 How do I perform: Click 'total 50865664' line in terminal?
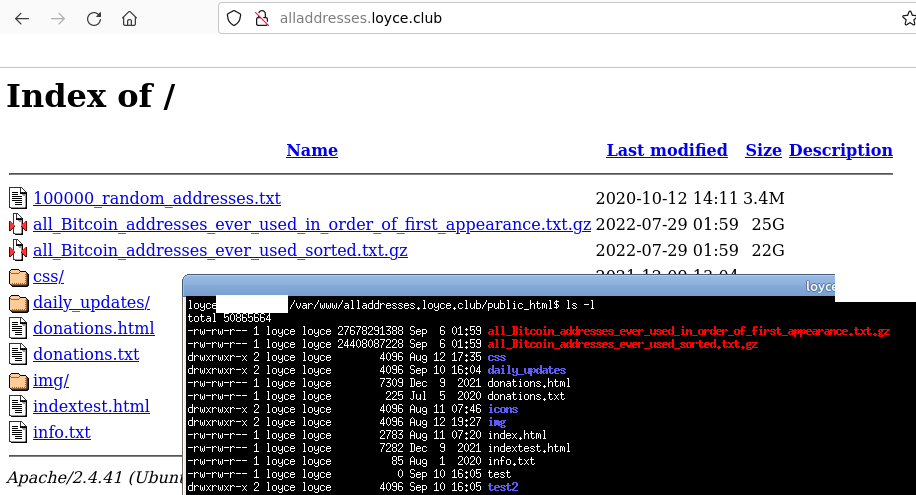point(229,318)
